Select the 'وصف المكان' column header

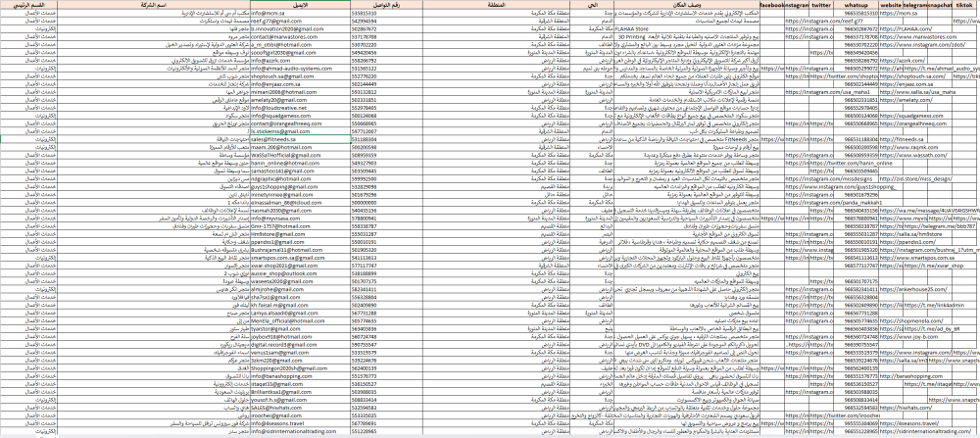(688, 4)
